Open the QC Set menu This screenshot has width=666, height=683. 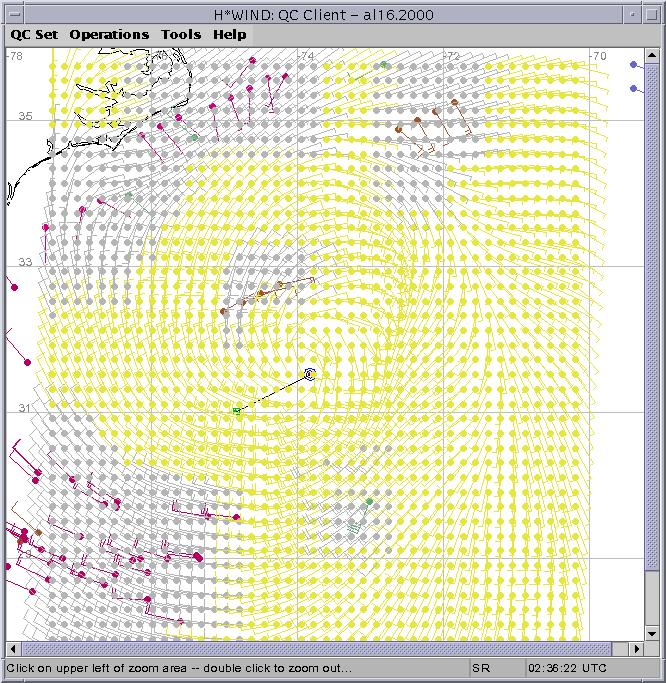(x=34, y=34)
